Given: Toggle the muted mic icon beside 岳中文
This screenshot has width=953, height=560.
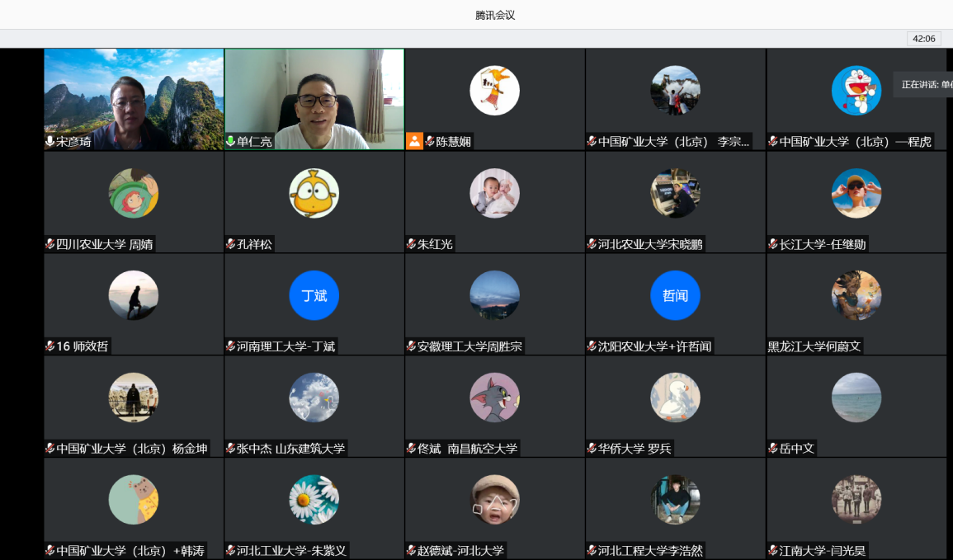Looking at the screenshot, I should [773, 449].
